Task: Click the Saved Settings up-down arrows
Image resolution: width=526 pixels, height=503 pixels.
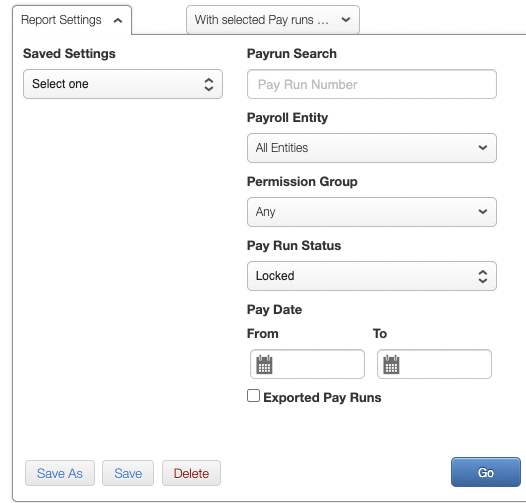Action: [209, 84]
